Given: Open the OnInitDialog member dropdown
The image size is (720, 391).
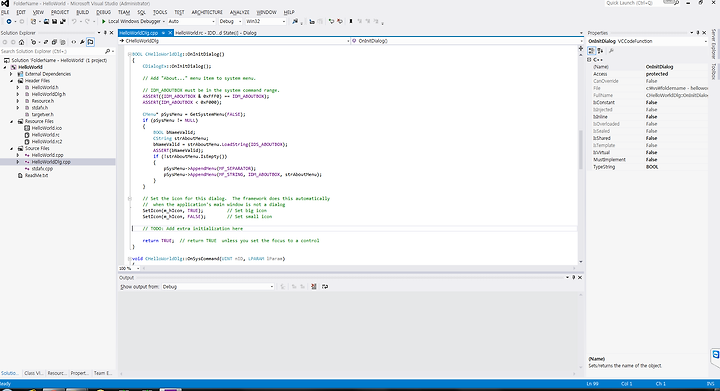Looking at the screenshot, I should 467,41.
